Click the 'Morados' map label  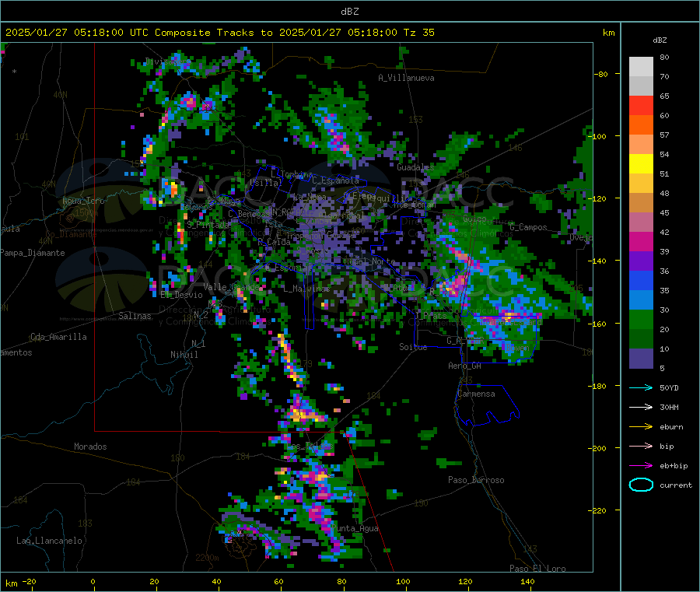[x=90, y=447]
